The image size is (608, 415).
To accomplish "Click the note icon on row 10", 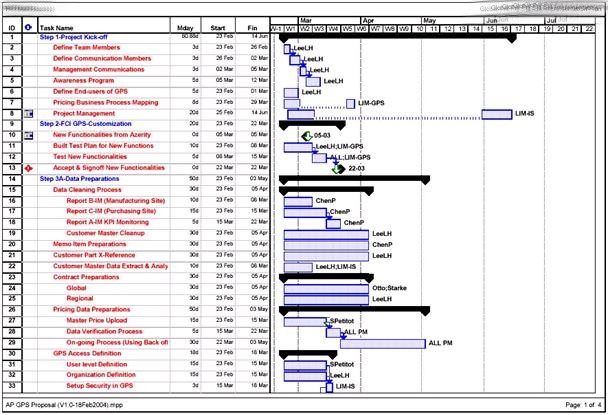I will 27,133.
